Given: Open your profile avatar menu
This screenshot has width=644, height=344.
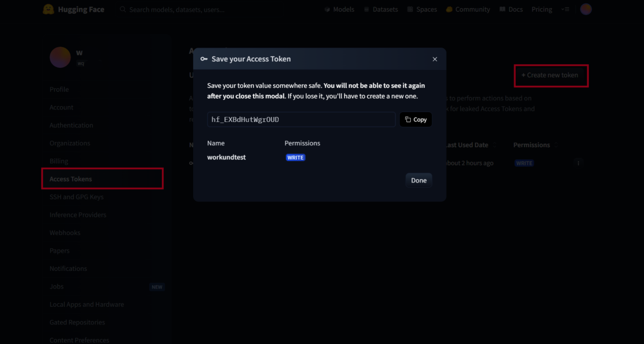Looking at the screenshot, I should pyautogui.click(x=586, y=9).
